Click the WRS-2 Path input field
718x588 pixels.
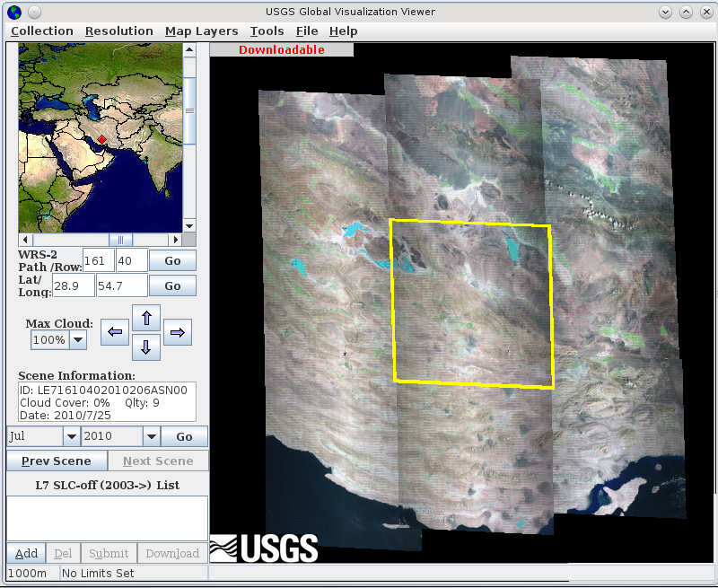[99, 260]
